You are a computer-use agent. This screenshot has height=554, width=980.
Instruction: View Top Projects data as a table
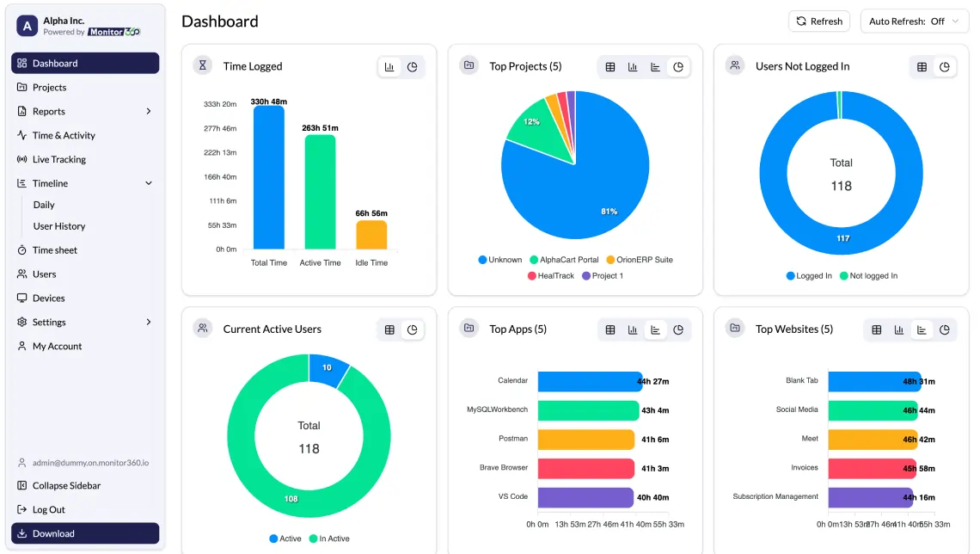[x=610, y=66]
